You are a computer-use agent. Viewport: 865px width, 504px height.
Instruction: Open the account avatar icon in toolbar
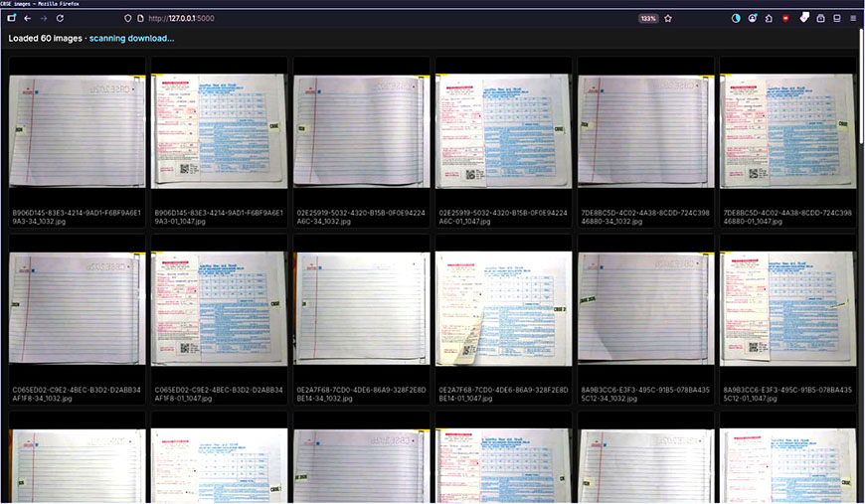(753, 18)
